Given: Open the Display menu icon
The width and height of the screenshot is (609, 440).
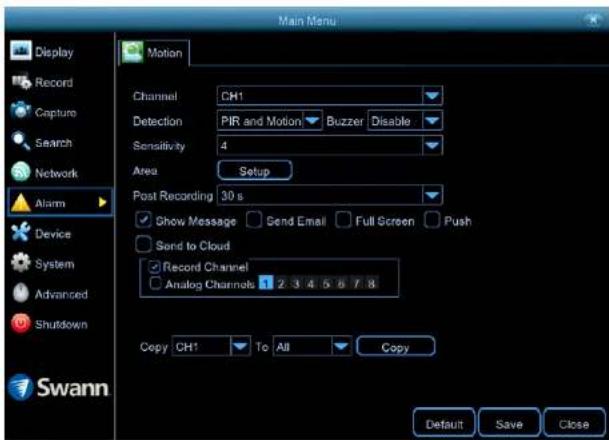Looking at the screenshot, I should click(x=21, y=51).
